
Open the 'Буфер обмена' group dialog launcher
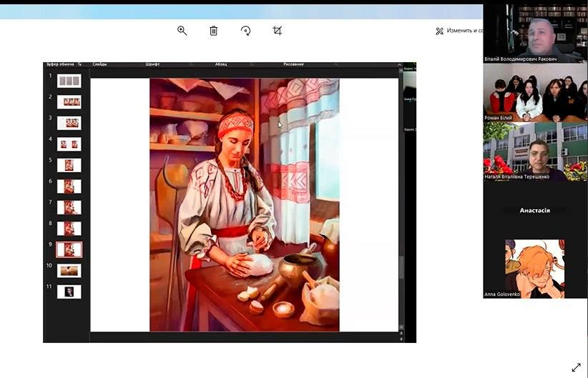coord(79,64)
